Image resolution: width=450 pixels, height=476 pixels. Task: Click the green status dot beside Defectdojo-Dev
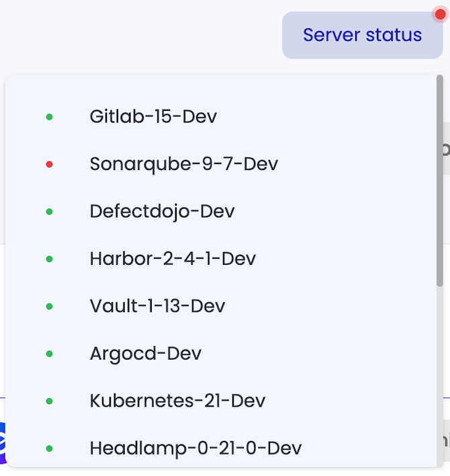50,212
